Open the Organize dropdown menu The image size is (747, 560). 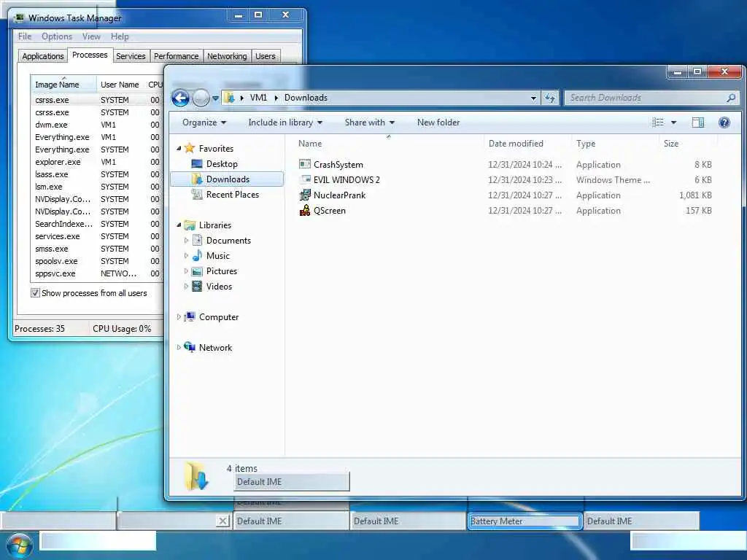(x=204, y=122)
